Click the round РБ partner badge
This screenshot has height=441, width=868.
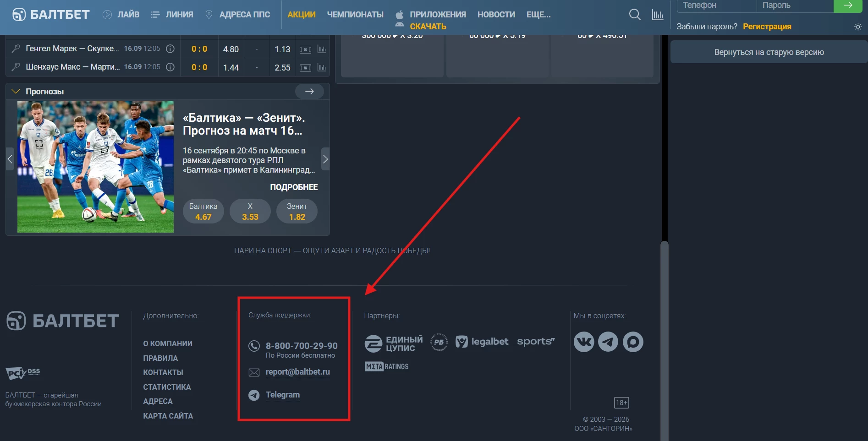439,342
